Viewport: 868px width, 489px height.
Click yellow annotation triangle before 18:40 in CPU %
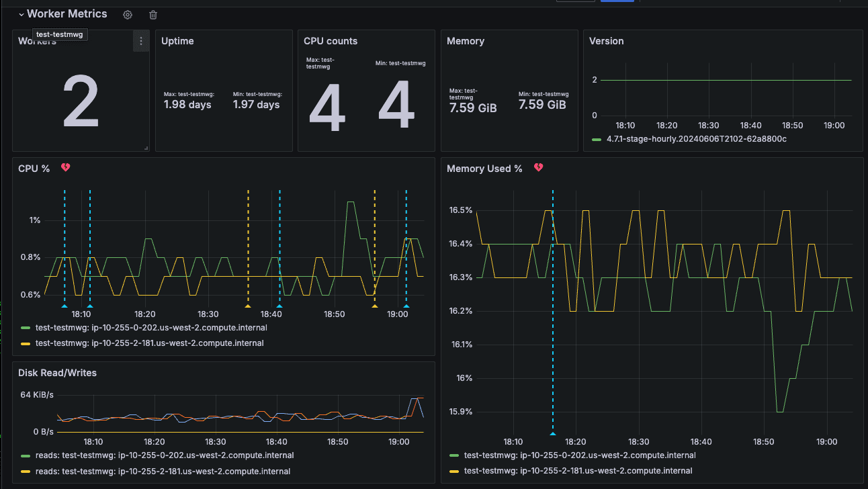[x=248, y=306]
